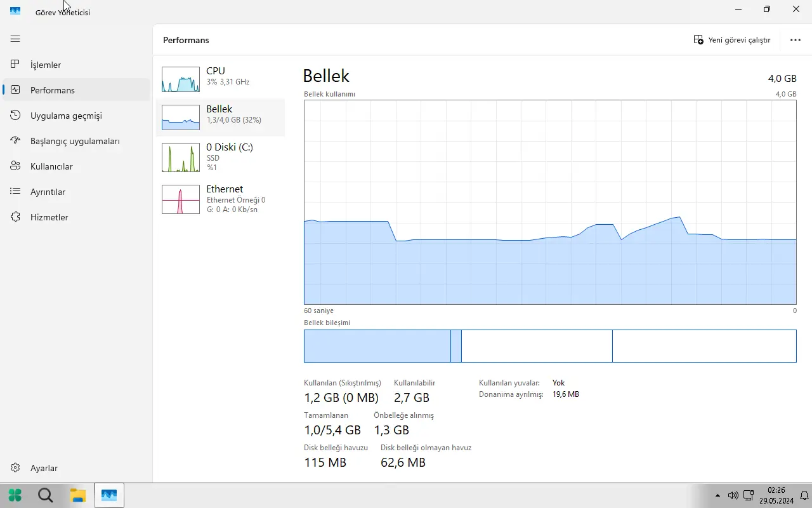Click the Ayarlar gear icon
Viewport: 812px width, 508px height.
(16, 468)
